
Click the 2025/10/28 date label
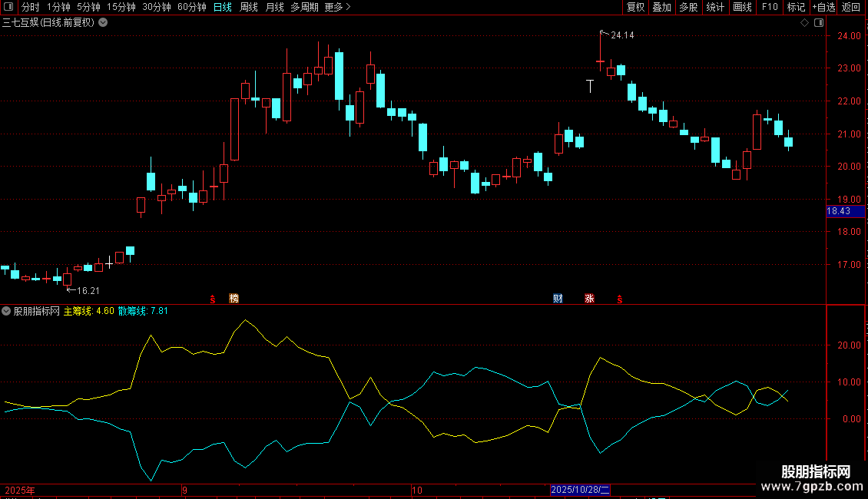tap(580, 490)
